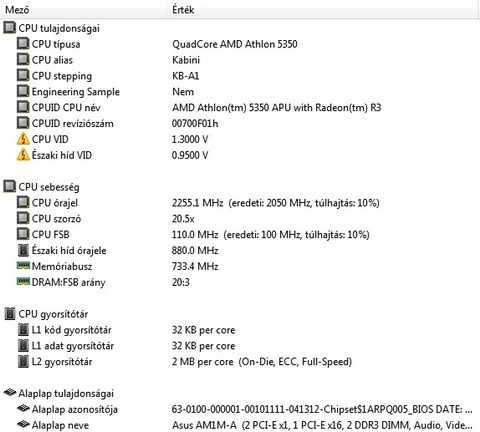Click the CPU sebesség group icon
Viewport: 480px width, 432px height.
point(10,187)
